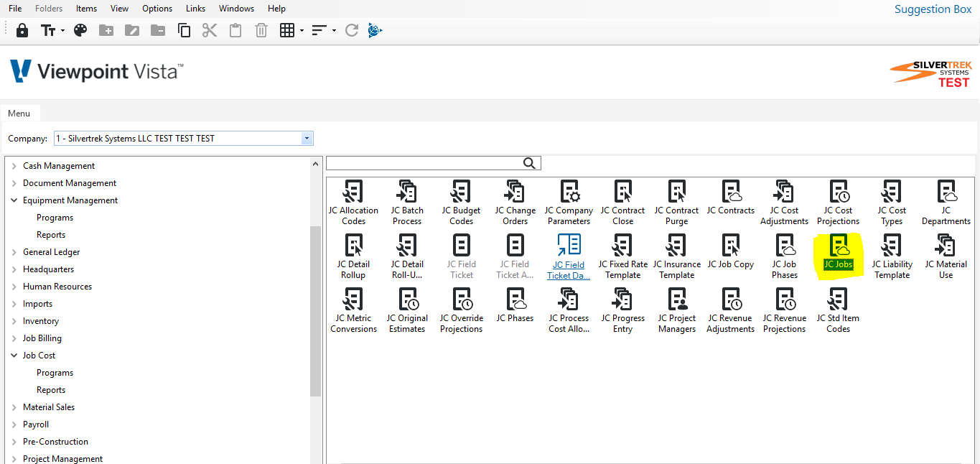
Task: Click the lock toolbar icon
Action: [x=22, y=30]
